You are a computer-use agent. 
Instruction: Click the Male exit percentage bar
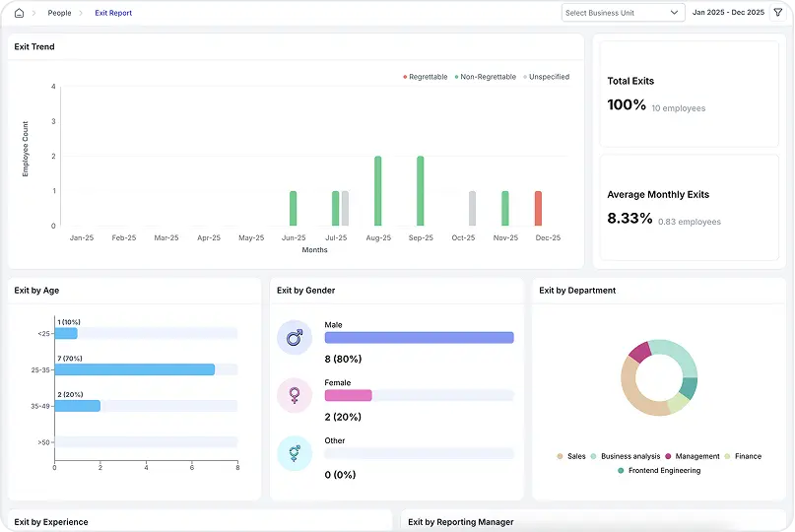pyautogui.click(x=419, y=338)
